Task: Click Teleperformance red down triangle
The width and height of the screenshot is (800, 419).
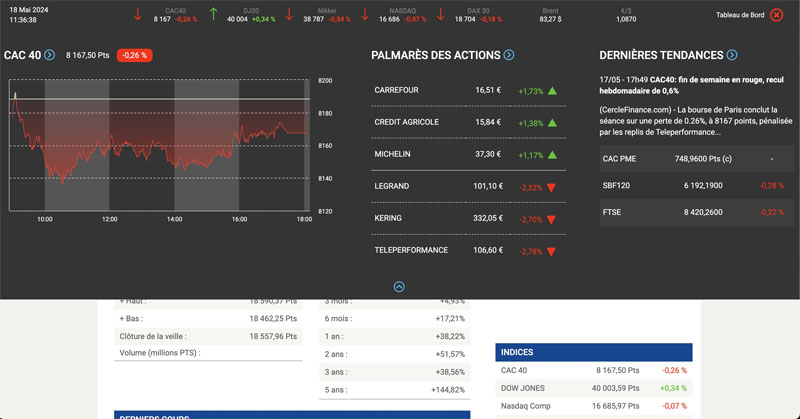Action: tap(551, 252)
